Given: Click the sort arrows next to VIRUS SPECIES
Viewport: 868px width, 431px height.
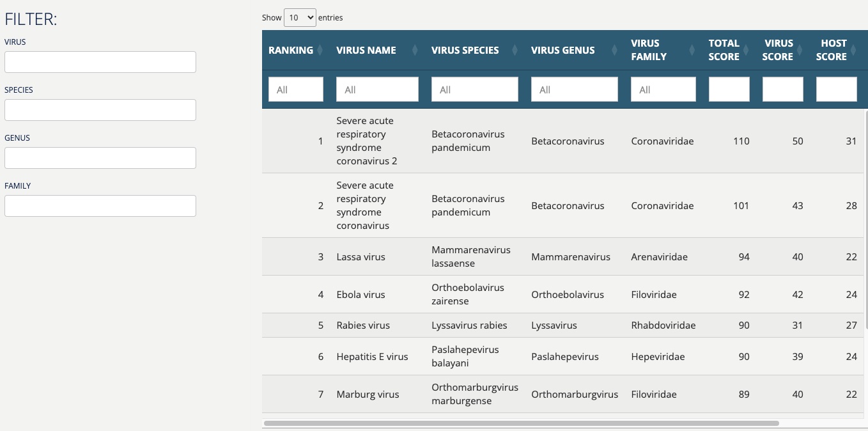Looking at the screenshot, I should pos(514,49).
